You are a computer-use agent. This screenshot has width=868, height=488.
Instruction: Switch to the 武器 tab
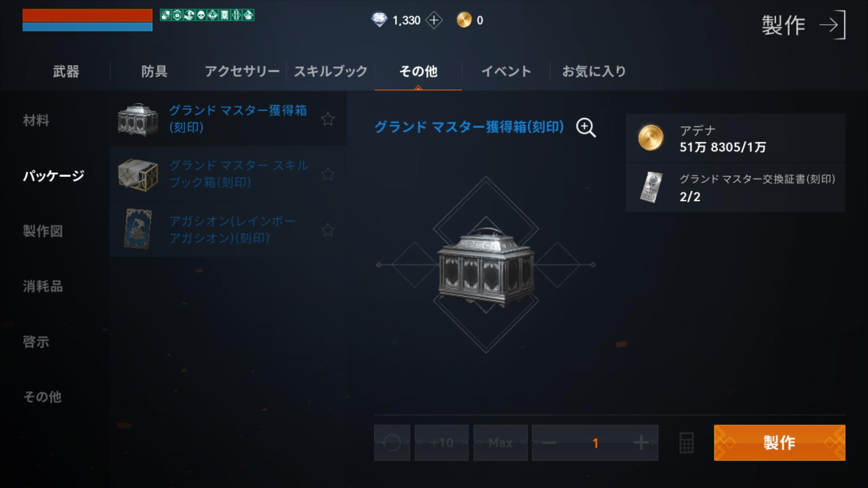[66, 71]
